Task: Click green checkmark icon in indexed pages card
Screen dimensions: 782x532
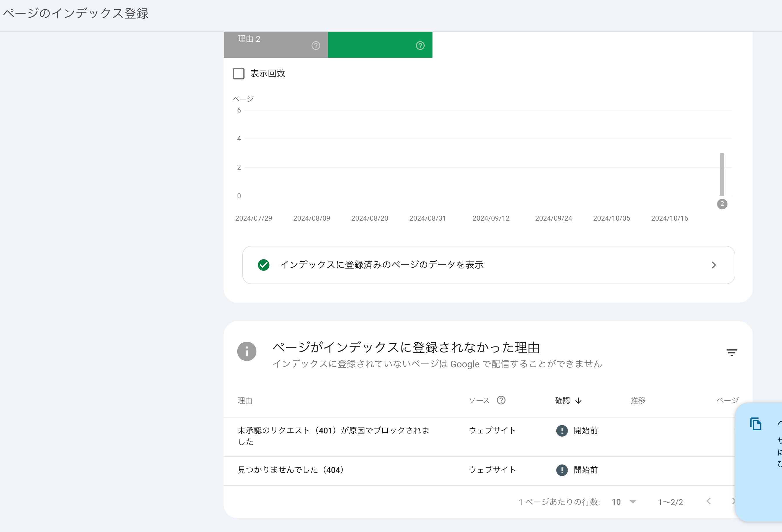Action: [x=263, y=265]
